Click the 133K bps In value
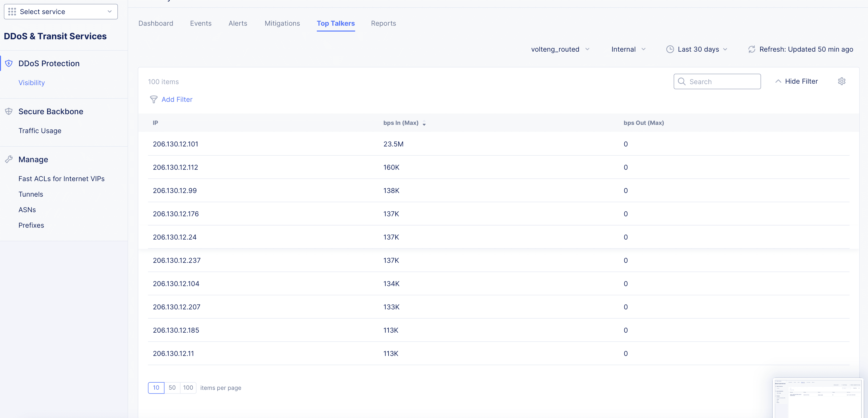The image size is (868, 418). (x=391, y=307)
